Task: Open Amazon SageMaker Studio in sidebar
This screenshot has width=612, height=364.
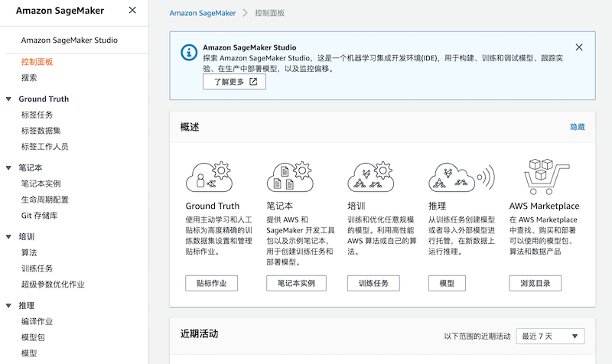Action: click(x=69, y=41)
